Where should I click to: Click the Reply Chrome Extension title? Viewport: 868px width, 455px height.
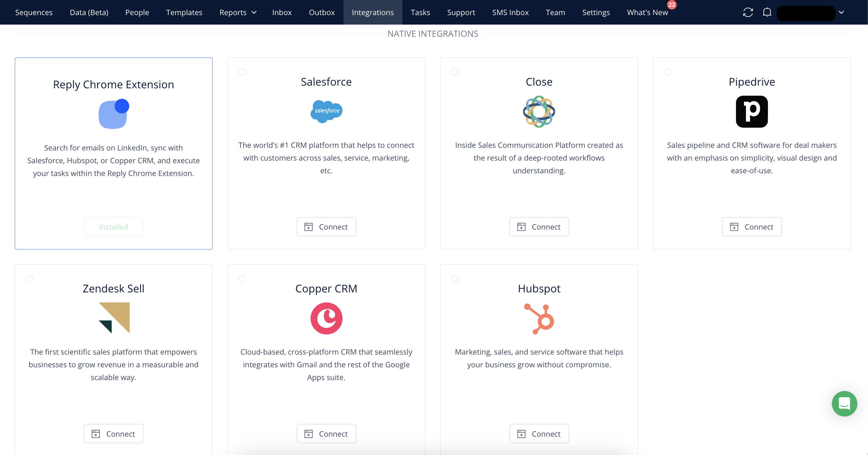pyautogui.click(x=114, y=84)
